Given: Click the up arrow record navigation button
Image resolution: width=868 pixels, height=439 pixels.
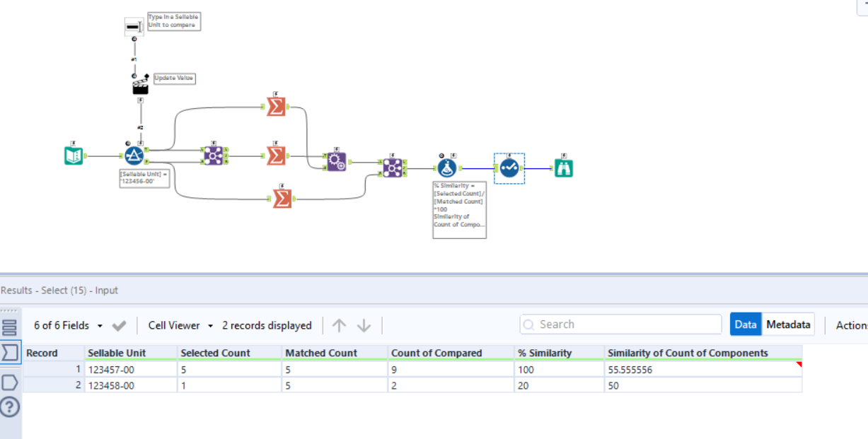Looking at the screenshot, I should (339, 325).
